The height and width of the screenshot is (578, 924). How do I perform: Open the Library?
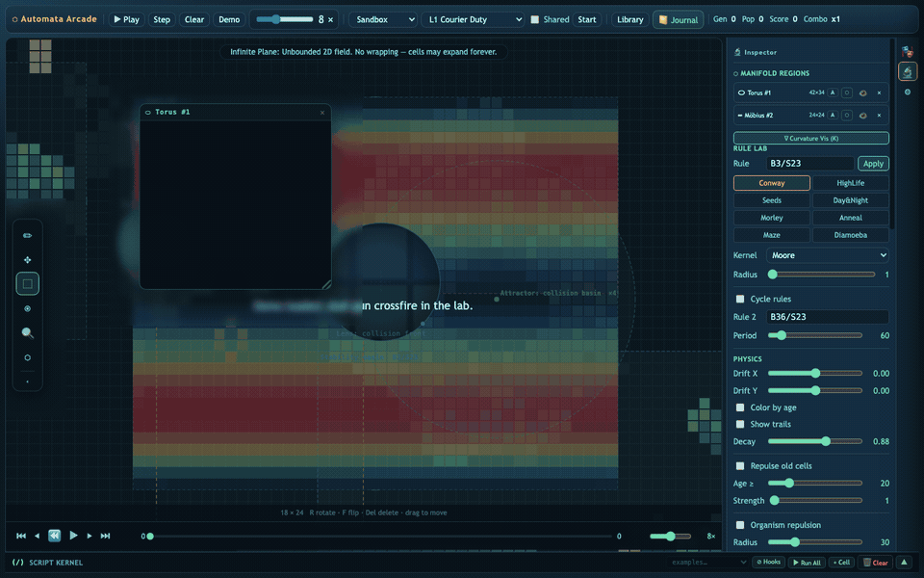629,19
